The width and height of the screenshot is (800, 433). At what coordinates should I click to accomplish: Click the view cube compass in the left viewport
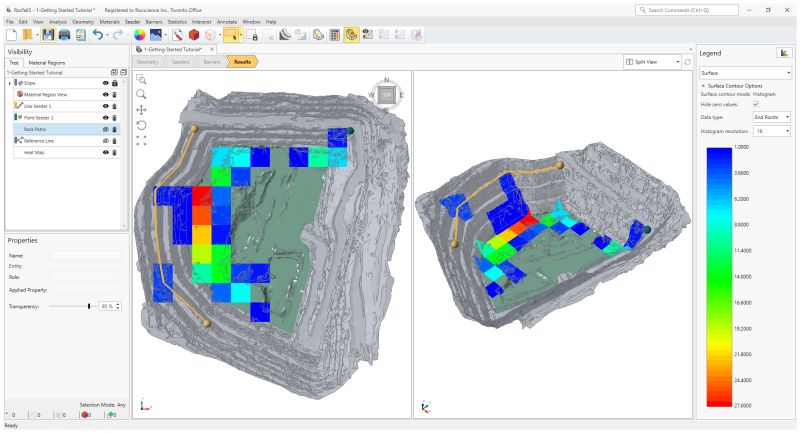point(387,95)
